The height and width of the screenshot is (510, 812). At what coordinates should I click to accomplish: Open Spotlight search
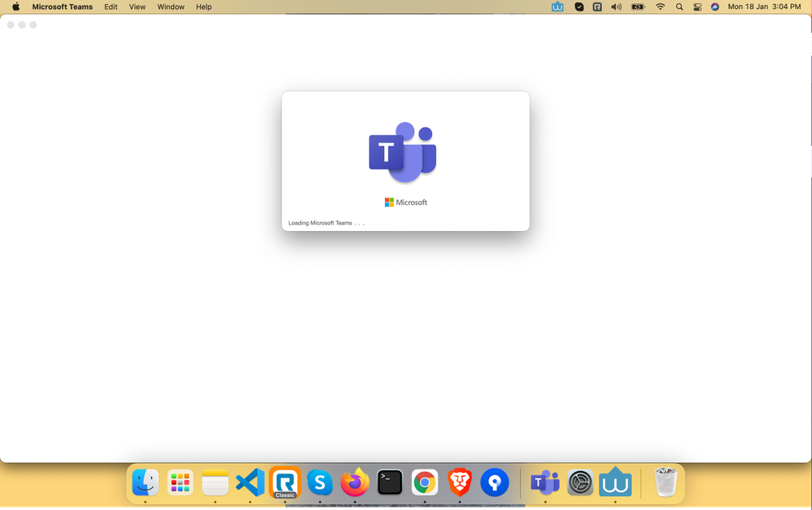coord(679,7)
